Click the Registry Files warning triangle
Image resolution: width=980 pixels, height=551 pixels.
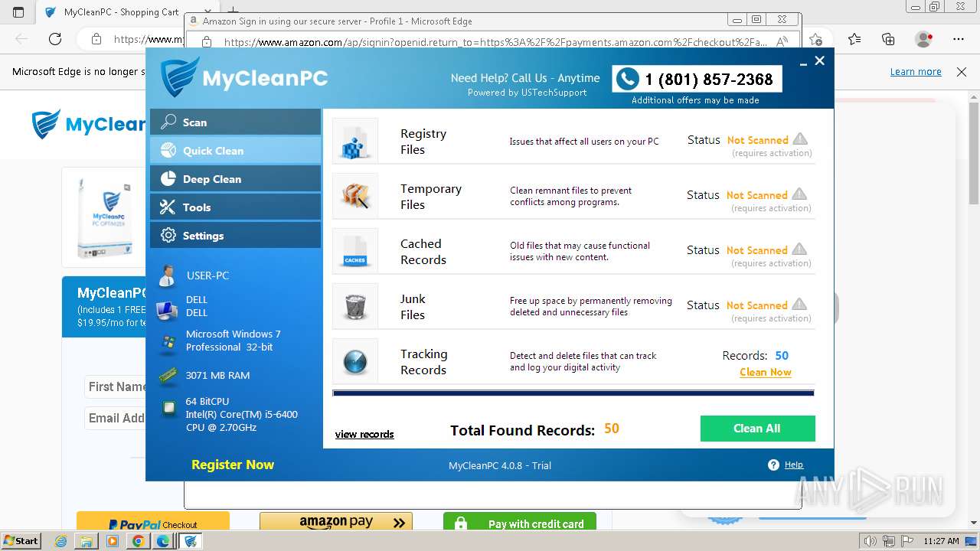800,139
